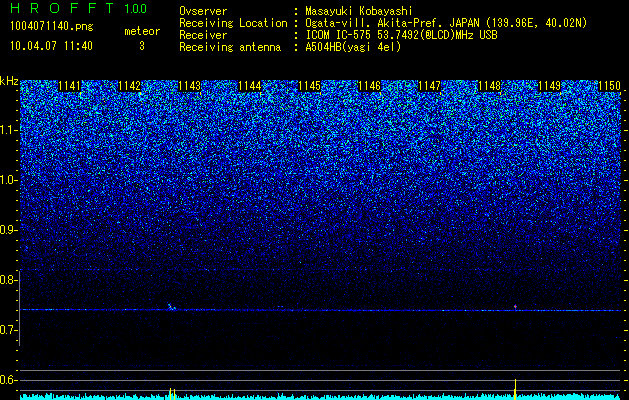Image resolution: width=629 pixels, height=400 pixels.
Task: Click the HROFFT 1.0.0 title text
Action: click(79, 8)
